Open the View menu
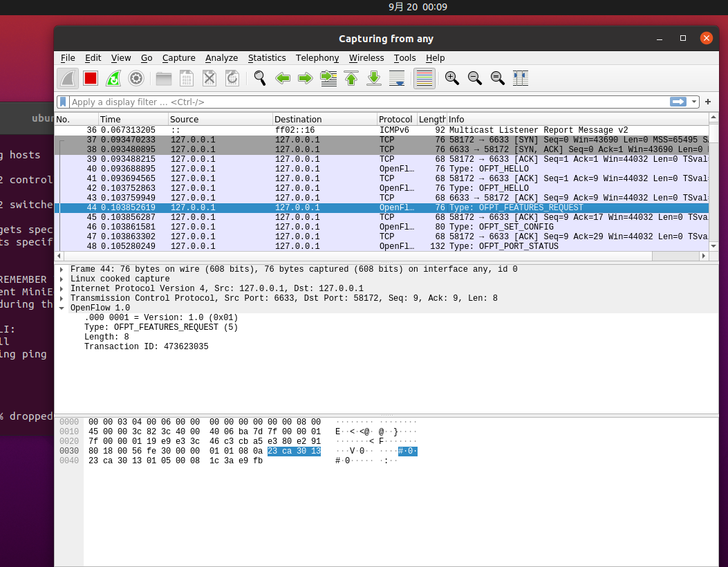The height and width of the screenshot is (567, 728). 121,57
